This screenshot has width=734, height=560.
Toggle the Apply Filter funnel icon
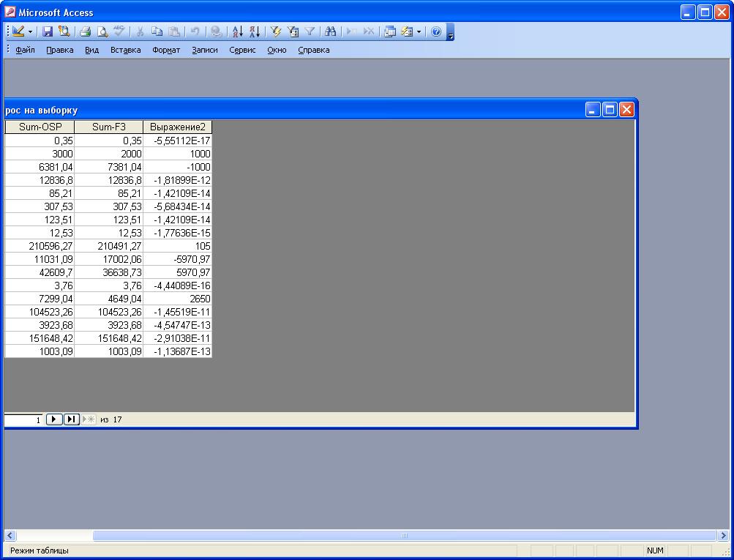(310, 31)
